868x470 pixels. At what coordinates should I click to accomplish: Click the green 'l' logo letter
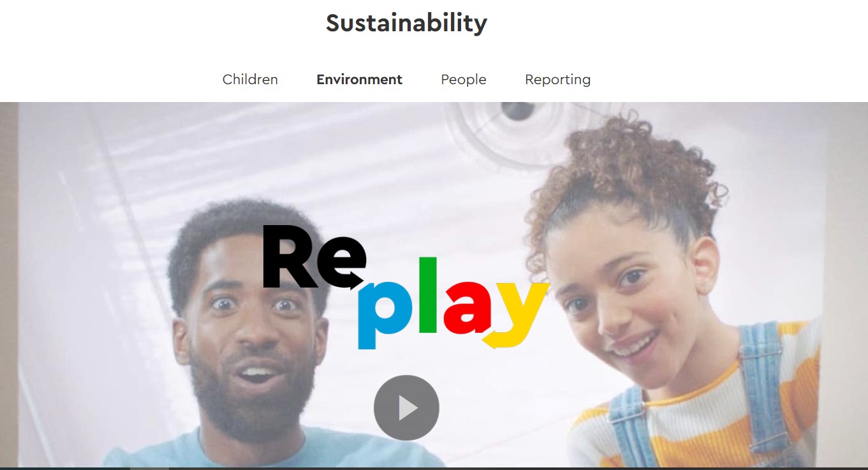click(x=429, y=295)
